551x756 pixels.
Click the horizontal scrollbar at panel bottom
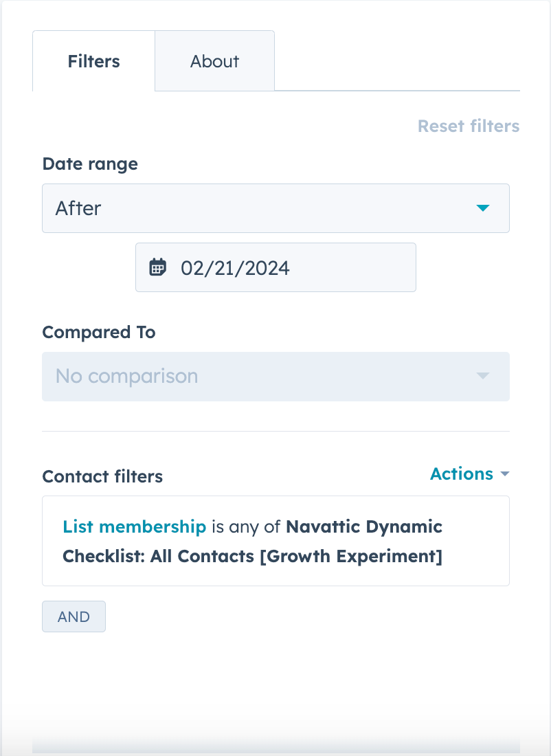pyautogui.click(x=275, y=747)
